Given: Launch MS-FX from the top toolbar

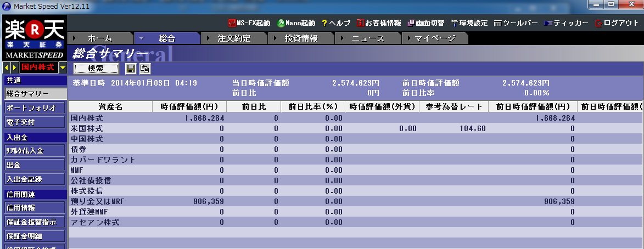Looking at the screenshot, I should click(x=249, y=23).
